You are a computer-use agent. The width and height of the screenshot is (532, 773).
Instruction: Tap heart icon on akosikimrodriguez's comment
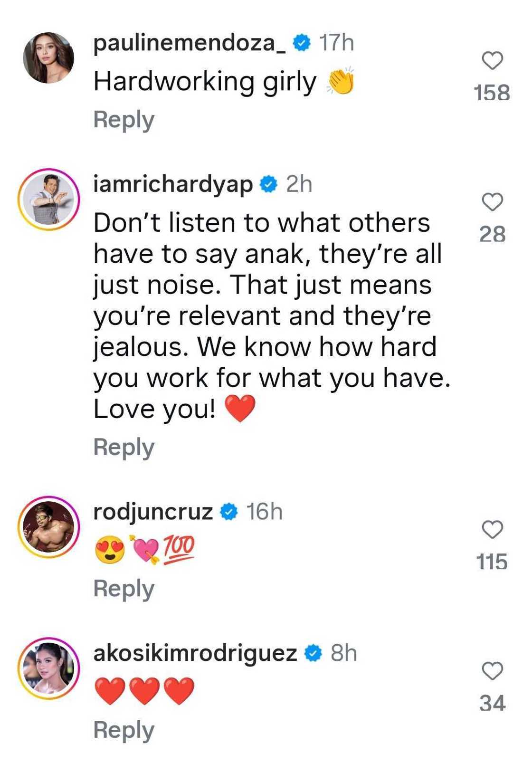[492, 671]
